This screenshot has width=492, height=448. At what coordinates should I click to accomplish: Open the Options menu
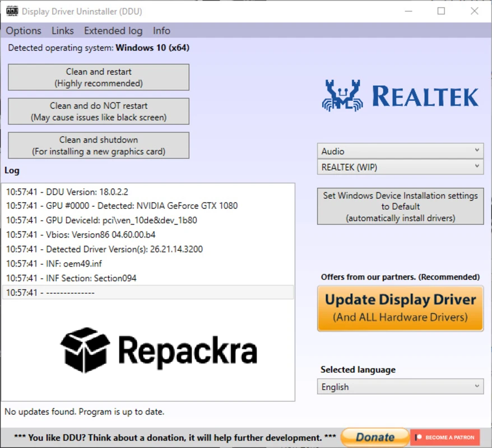24,31
